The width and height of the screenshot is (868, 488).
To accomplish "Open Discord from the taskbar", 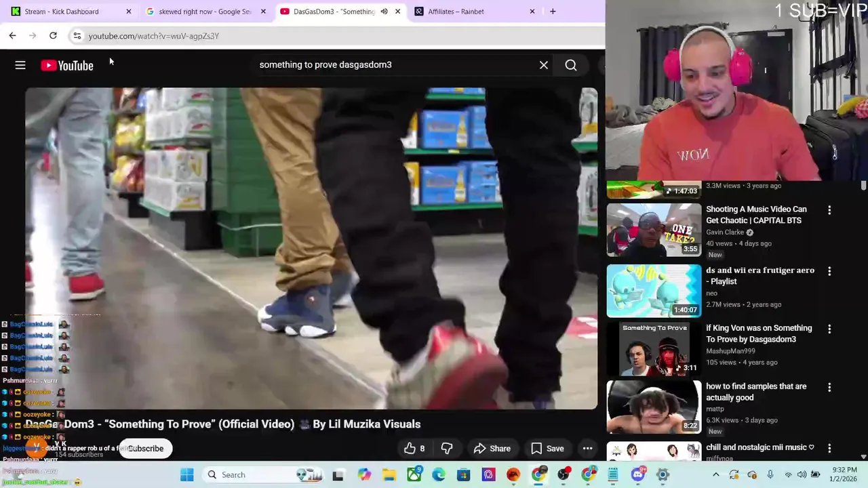I will [x=637, y=474].
